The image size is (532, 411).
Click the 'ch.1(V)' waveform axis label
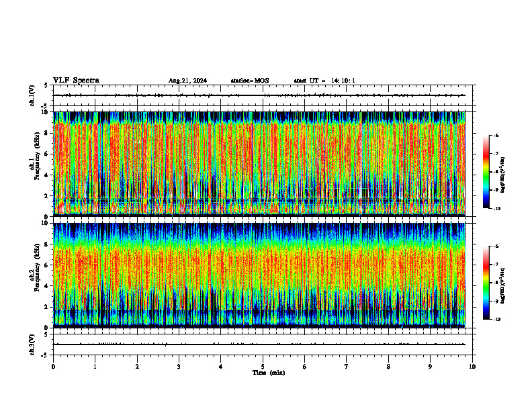pos(32,95)
